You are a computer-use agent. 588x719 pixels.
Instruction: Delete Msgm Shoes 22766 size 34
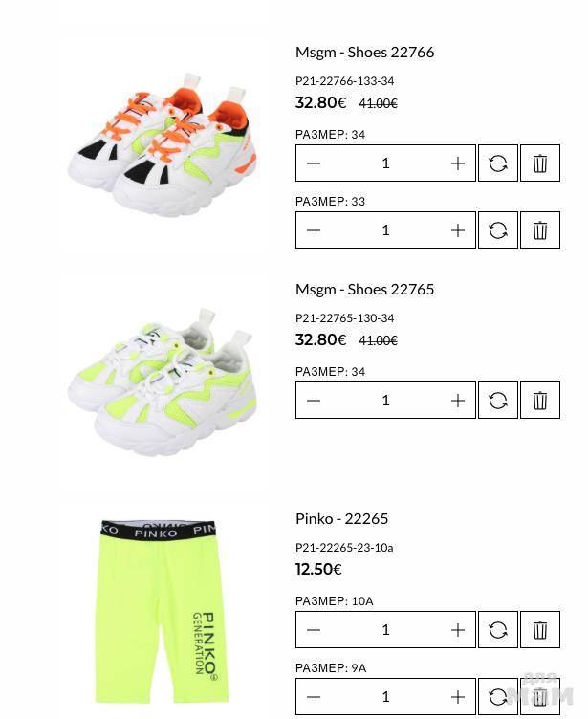tap(540, 163)
